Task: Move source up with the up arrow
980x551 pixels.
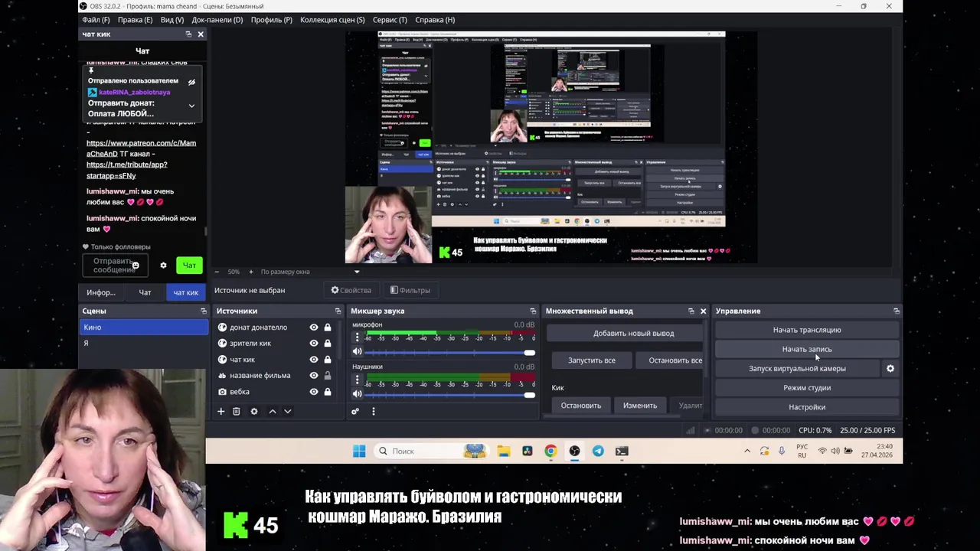Action: click(x=272, y=411)
